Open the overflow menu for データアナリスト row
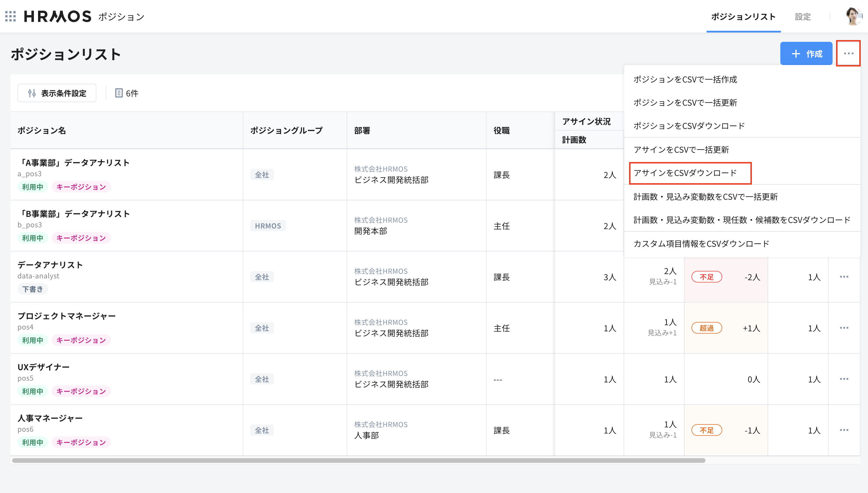Viewport: 868px width, 493px height. click(x=844, y=277)
